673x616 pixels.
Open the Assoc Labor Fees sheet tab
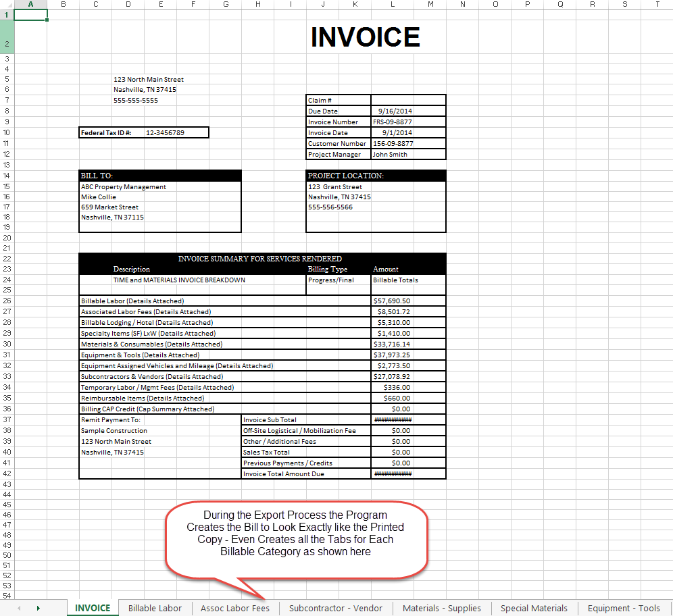point(234,608)
